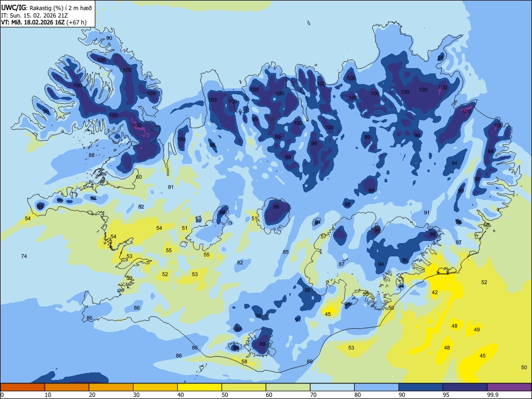Click the medium blue 80–90 legend swatch

[x=377, y=387]
